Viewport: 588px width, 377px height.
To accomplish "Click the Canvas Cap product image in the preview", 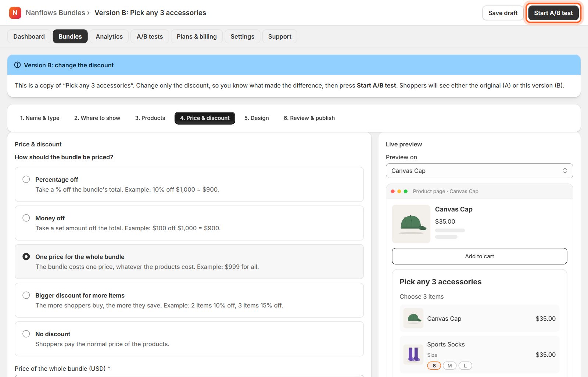I will 411,224.
